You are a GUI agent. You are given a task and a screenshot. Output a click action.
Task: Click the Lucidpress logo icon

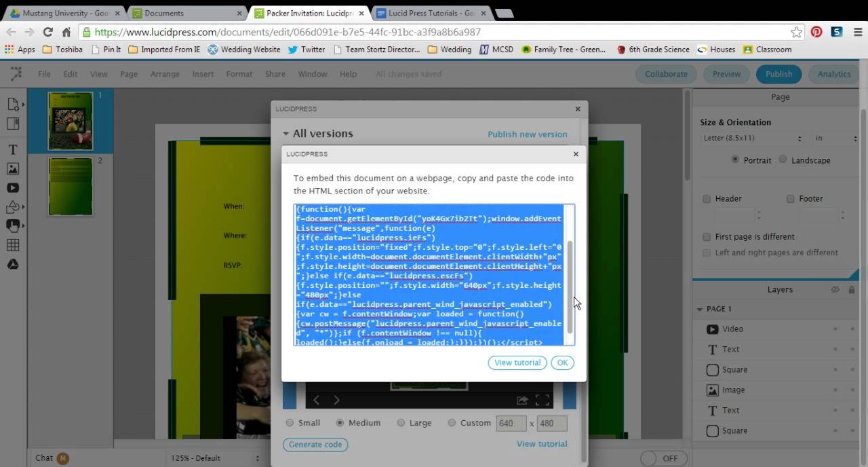[15, 74]
